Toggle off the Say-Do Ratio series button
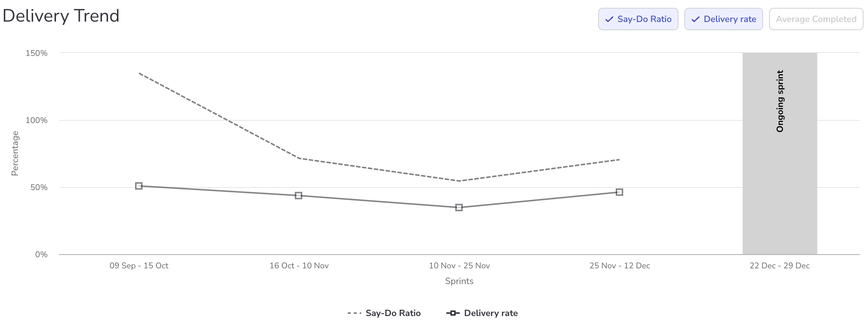 click(638, 19)
